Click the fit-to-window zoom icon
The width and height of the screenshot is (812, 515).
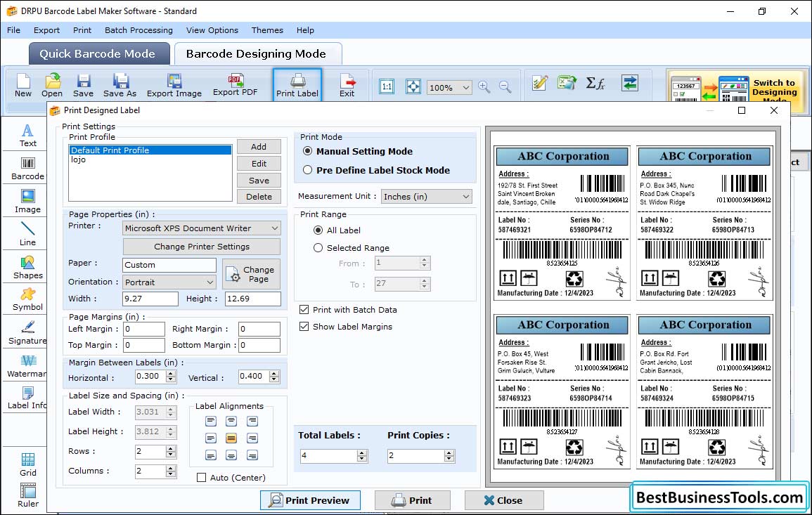(413, 86)
